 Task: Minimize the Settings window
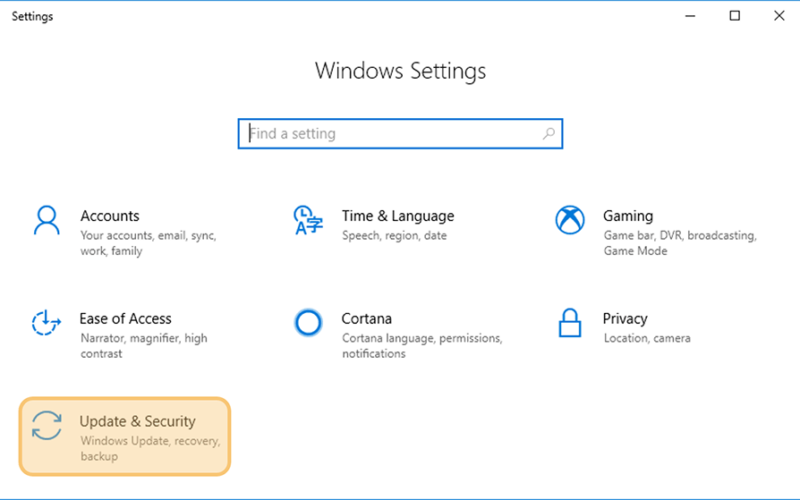[690, 16]
